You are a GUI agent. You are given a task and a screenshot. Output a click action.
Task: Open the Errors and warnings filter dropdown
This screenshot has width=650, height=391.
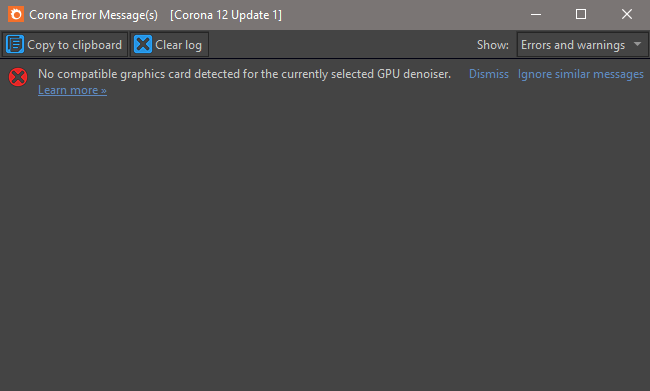[582, 44]
